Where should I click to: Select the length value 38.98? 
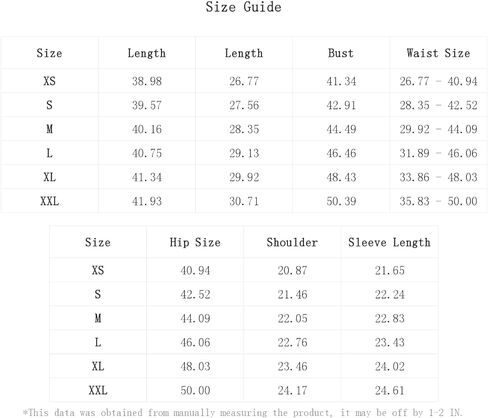pos(147,81)
